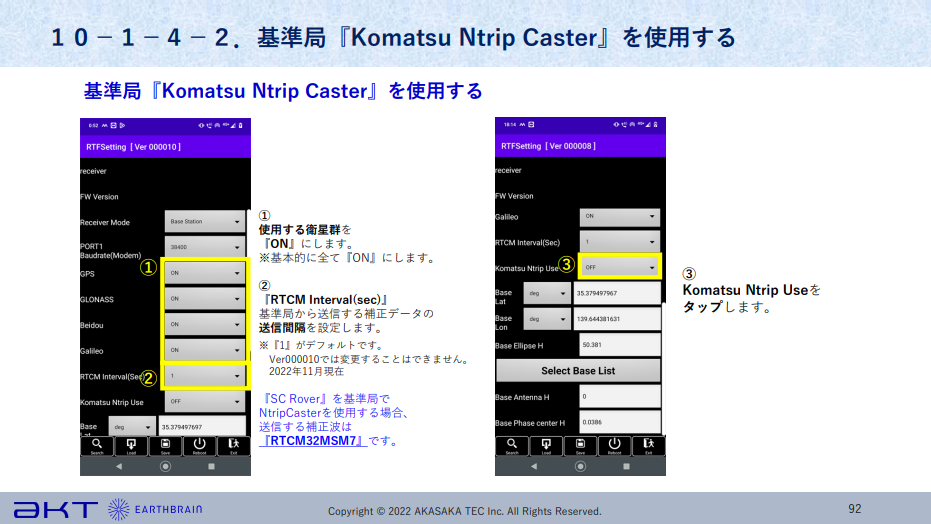Open Galileo dropdown on left phone
Viewport: 931px width, 524px height.
pyautogui.click(x=205, y=350)
